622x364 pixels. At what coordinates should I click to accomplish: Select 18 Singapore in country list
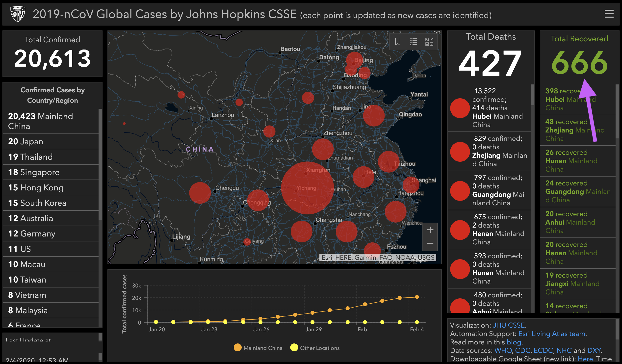click(51, 172)
